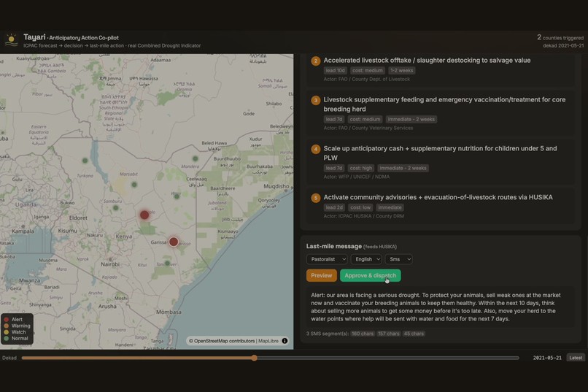Viewport: 588px width, 392px height.
Task: Click the 'cost: low' tag
Action: click(x=360, y=207)
